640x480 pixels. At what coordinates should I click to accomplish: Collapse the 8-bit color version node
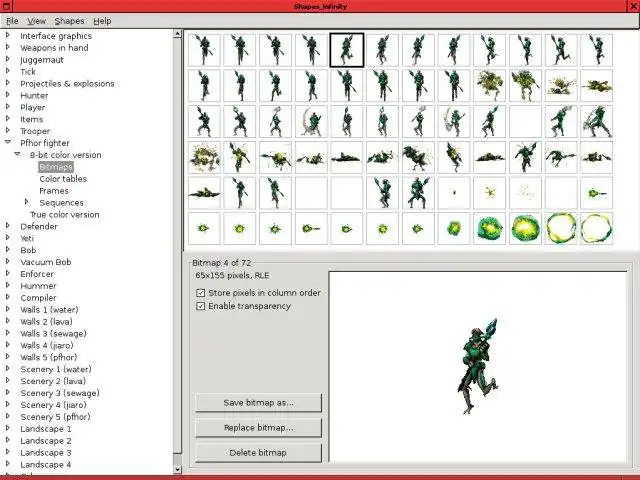pyautogui.click(x=17, y=154)
